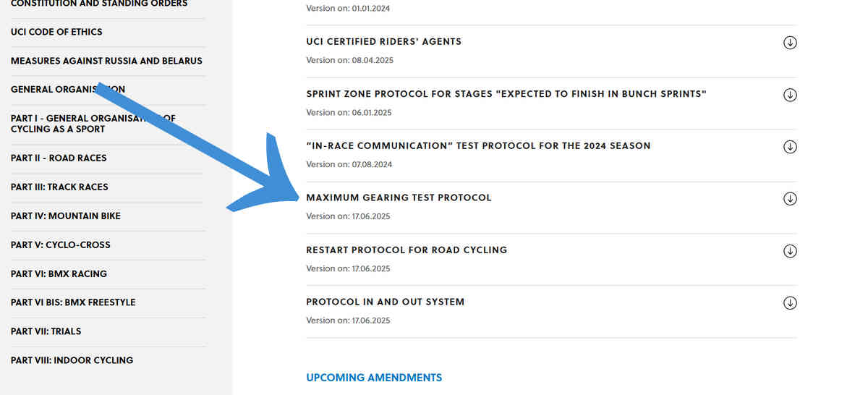The height and width of the screenshot is (395, 868).
Task: Navigate to Part V: Cyclo-Cross
Action: (61, 245)
